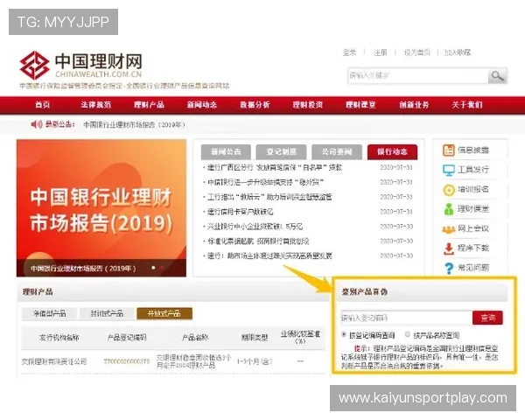Click the 信息披露 sidebar icon

coord(448,150)
